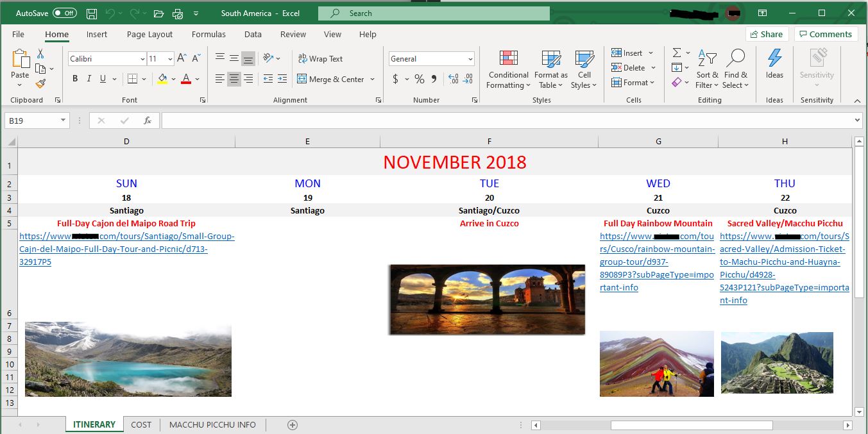The height and width of the screenshot is (434, 868).
Task: Select the Ideas button in the ribbon
Action: (x=774, y=64)
